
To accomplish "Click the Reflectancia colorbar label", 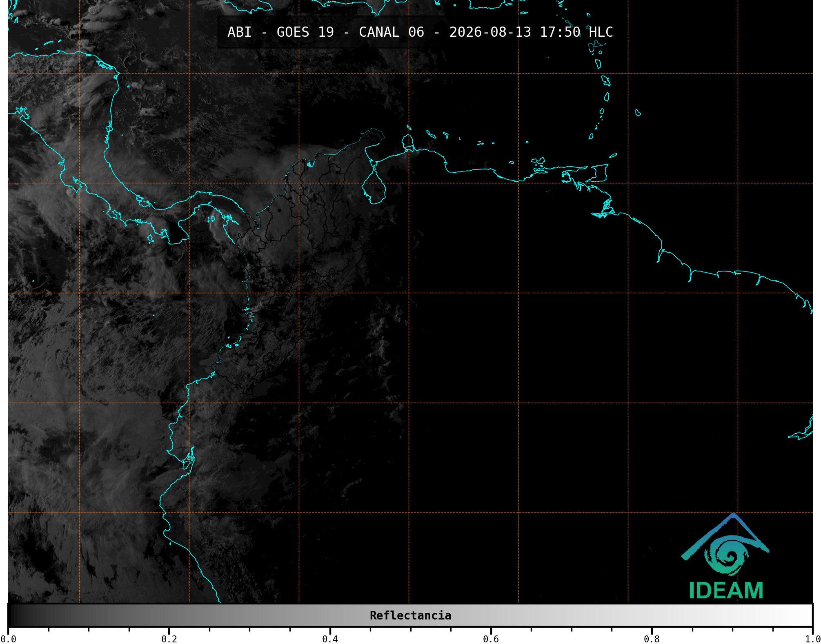I will 410,615.
